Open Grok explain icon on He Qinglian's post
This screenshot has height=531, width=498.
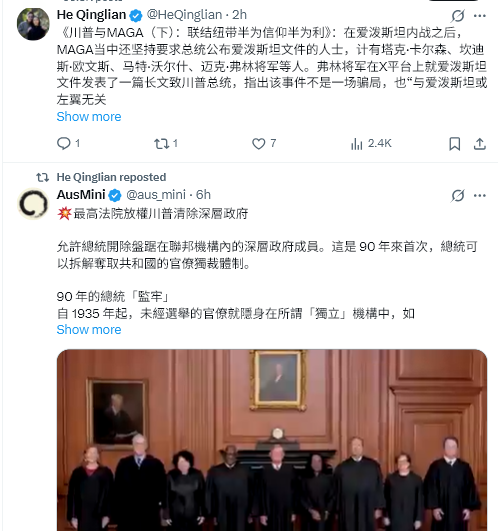[x=458, y=16]
